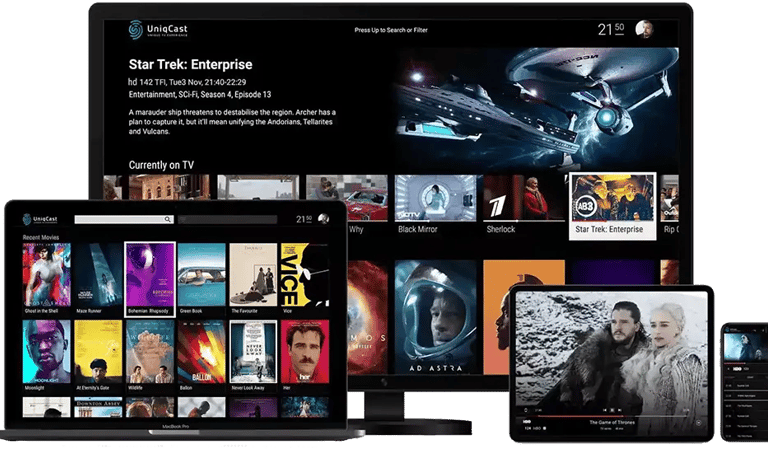Click 'The Game of Thrones' title on tablet
This screenshot has height=463, width=768.
612,422
